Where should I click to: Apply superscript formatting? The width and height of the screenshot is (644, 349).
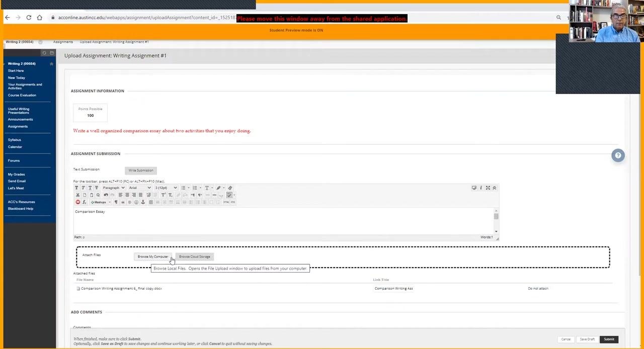coord(163,195)
